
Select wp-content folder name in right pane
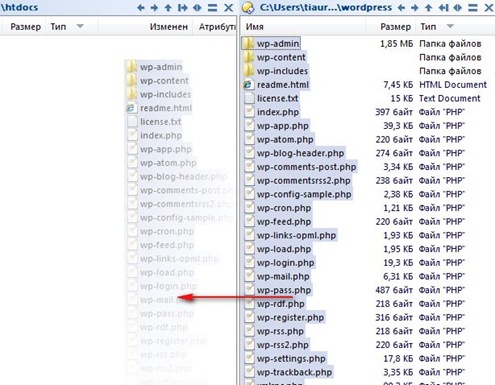281,57
